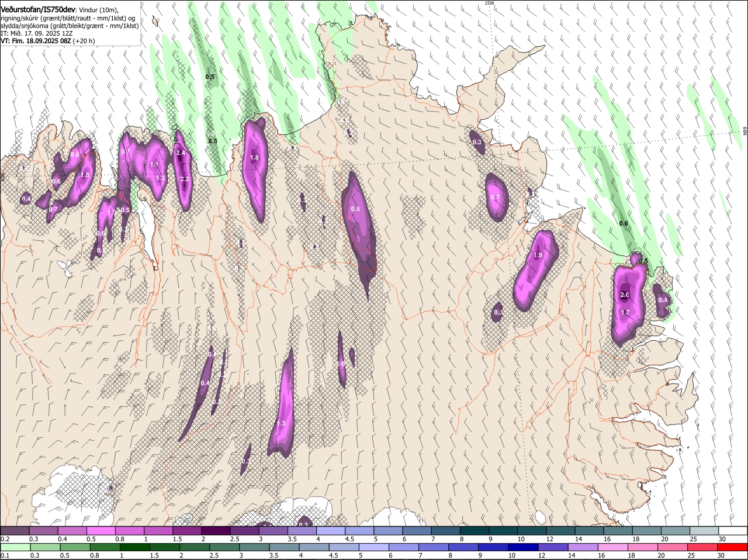748x560 pixels.
Task: Select the IT: Mið. 17. 09. 2025 12Z line
Action: 36,33
